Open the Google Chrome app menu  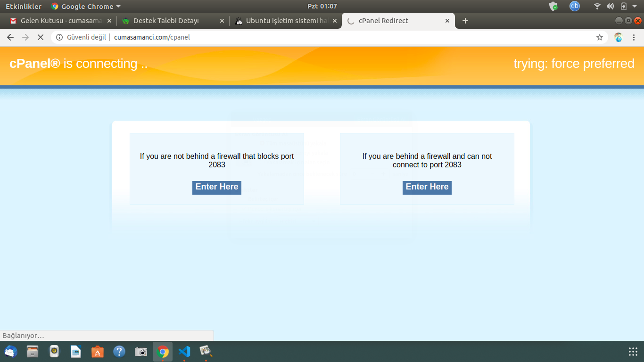(86, 6)
